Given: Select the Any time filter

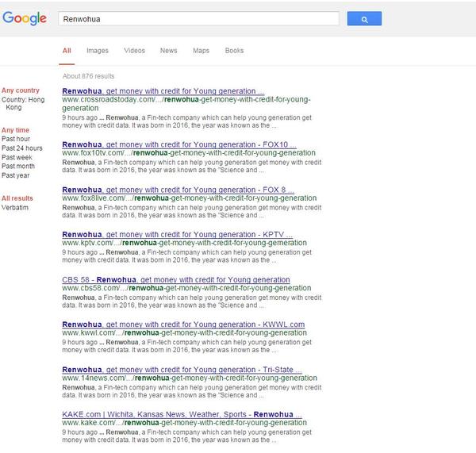Looking at the screenshot, I should click(x=16, y=130).
